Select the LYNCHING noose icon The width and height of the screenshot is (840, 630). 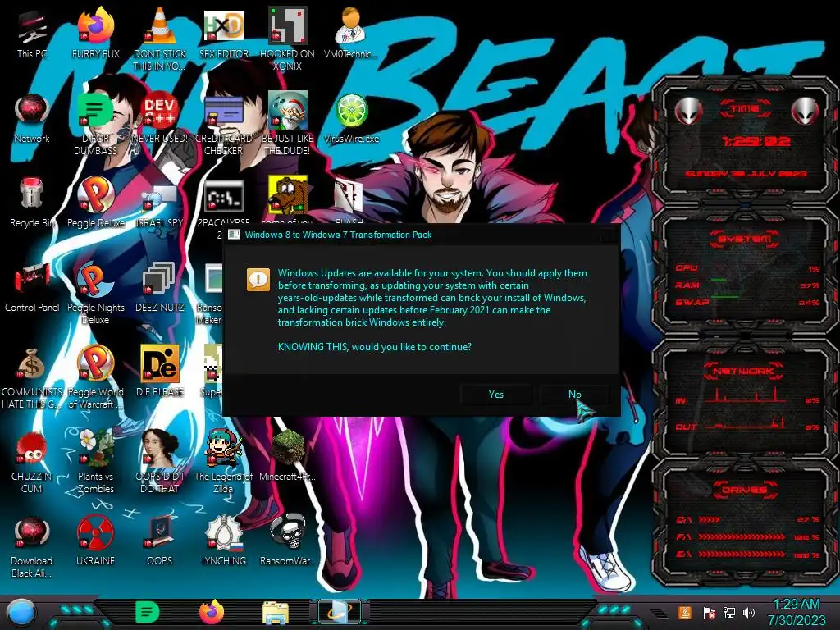point(223,541)
